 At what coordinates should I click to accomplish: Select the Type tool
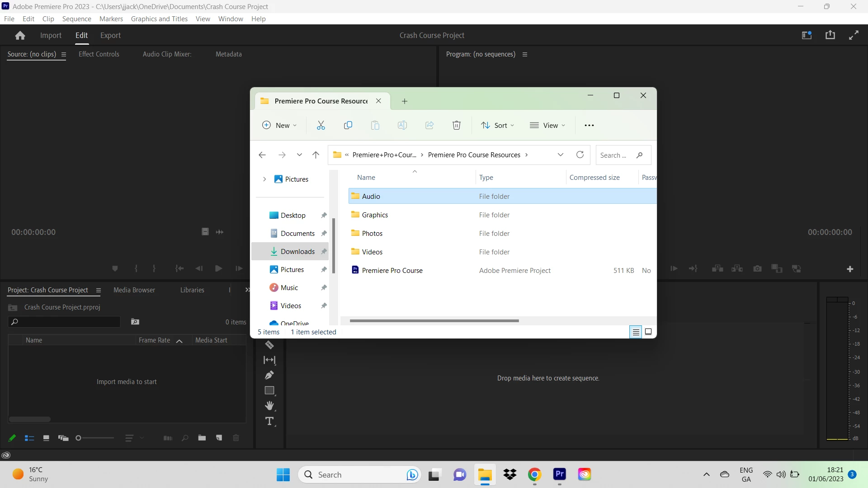pos(269,421)
